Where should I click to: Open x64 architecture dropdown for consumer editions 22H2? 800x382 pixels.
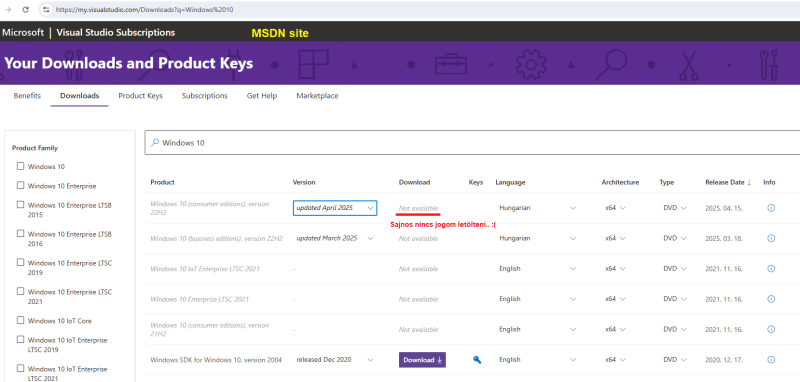click(615, 208)
